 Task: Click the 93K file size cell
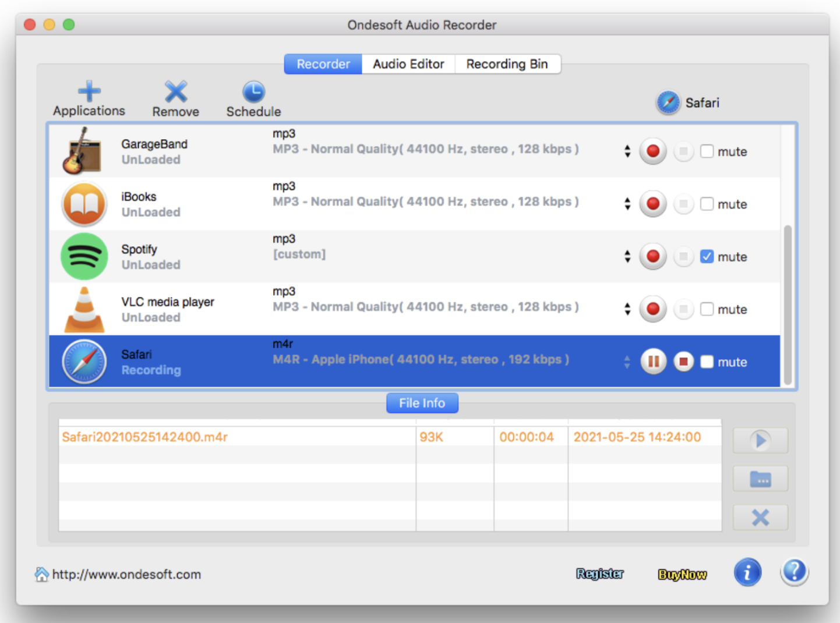(431, 437)
